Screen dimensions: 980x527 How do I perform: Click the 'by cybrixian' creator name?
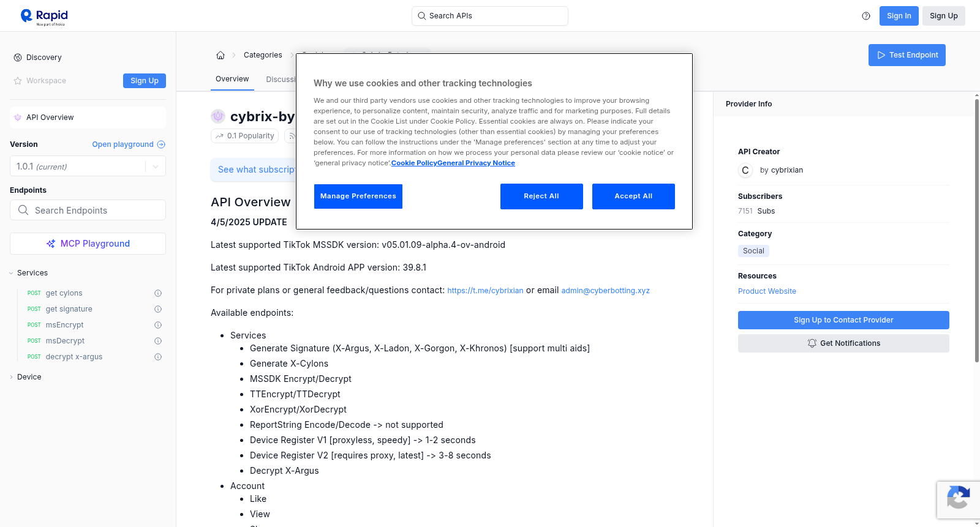pos(782,170)
